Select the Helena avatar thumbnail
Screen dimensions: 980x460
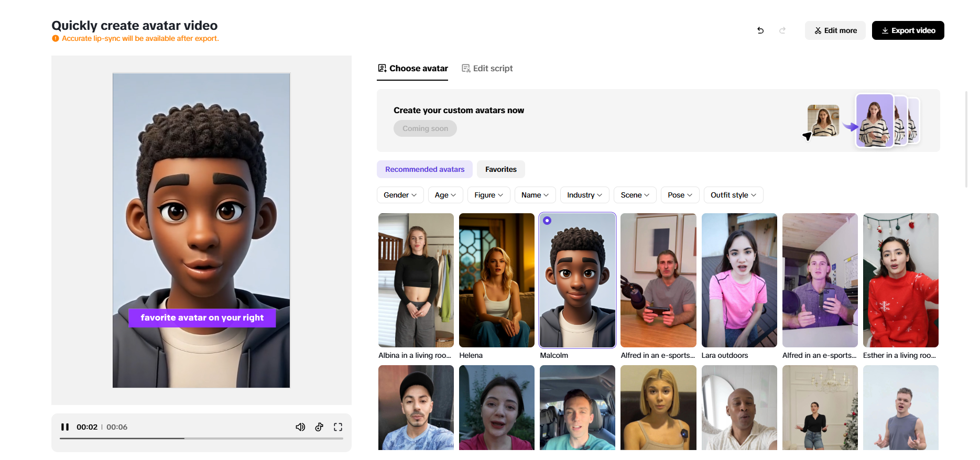click(497, 280)
